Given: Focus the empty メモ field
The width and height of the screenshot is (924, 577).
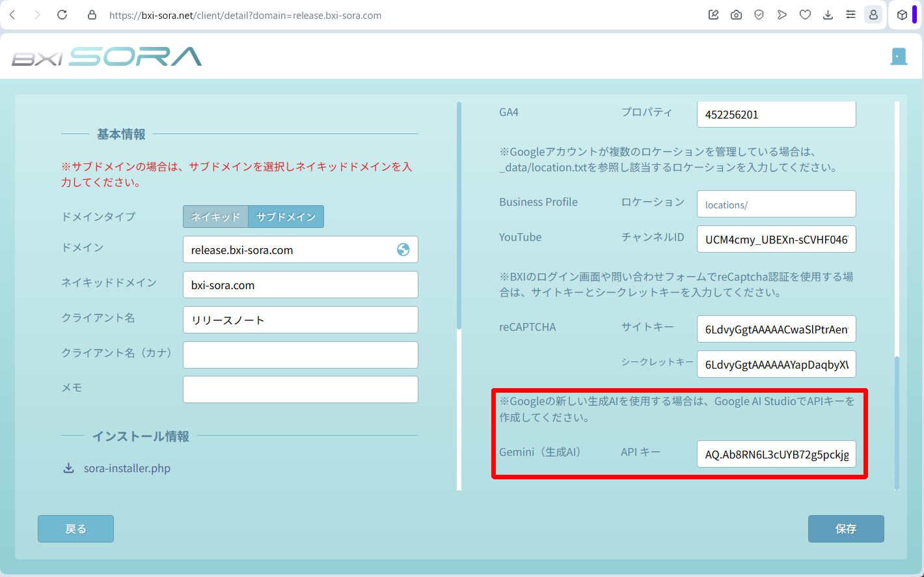Looking at the screenshot, I should pyautogui.click(x=301, y=389).
